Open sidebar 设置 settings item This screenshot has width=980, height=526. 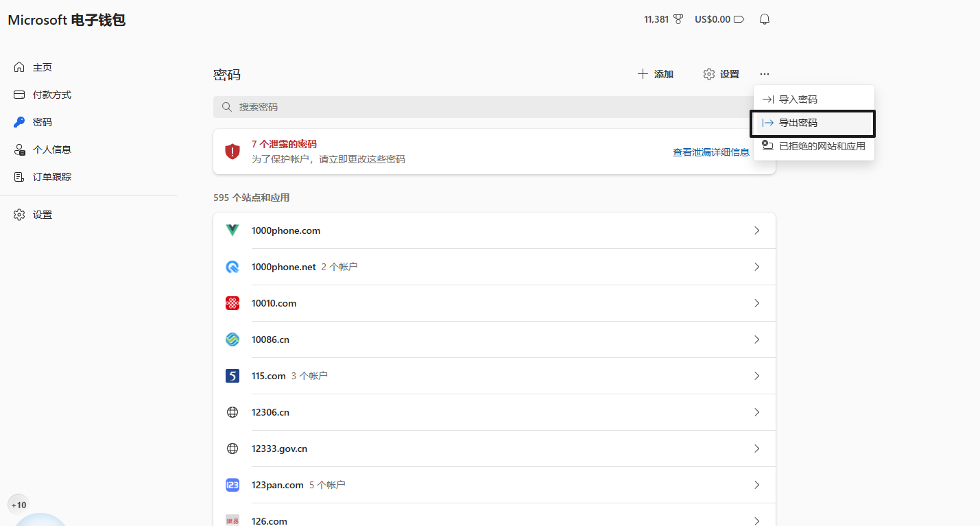[43, 215]
